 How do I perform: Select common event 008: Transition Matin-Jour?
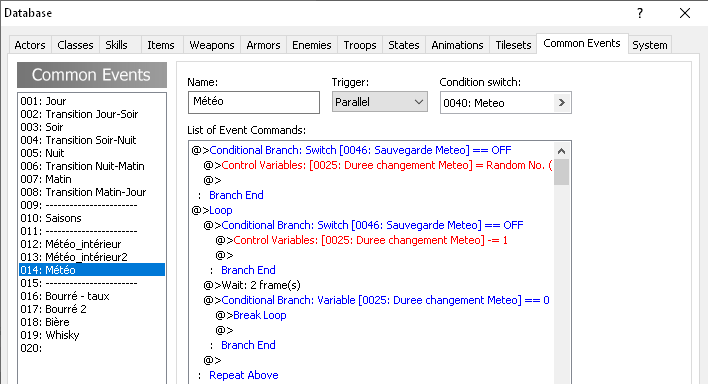(x=92, y=192)
